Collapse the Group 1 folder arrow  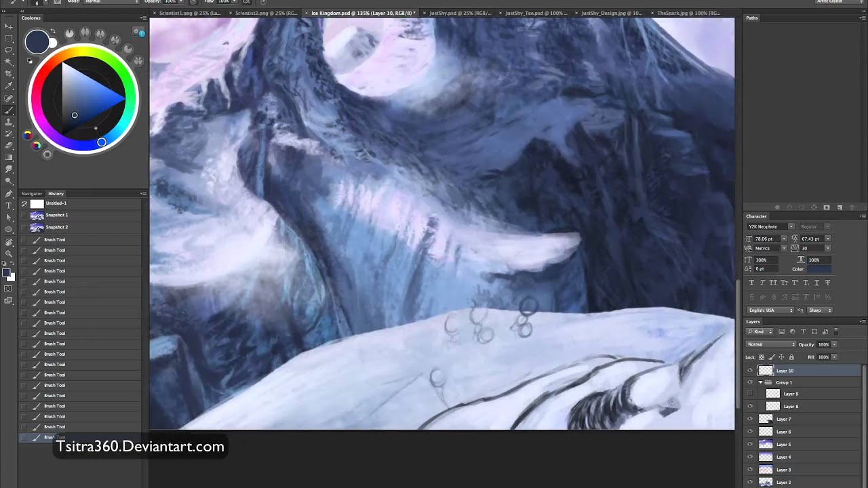(760, 383)
